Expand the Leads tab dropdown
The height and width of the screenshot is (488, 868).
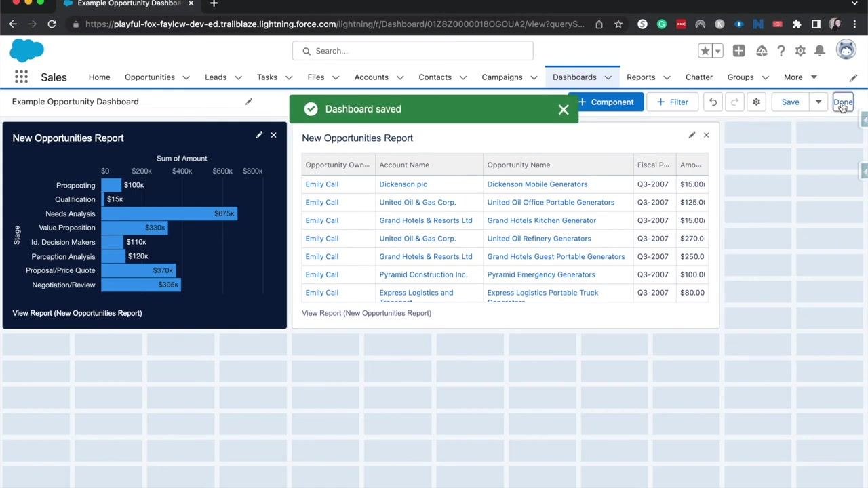point(238,77)
